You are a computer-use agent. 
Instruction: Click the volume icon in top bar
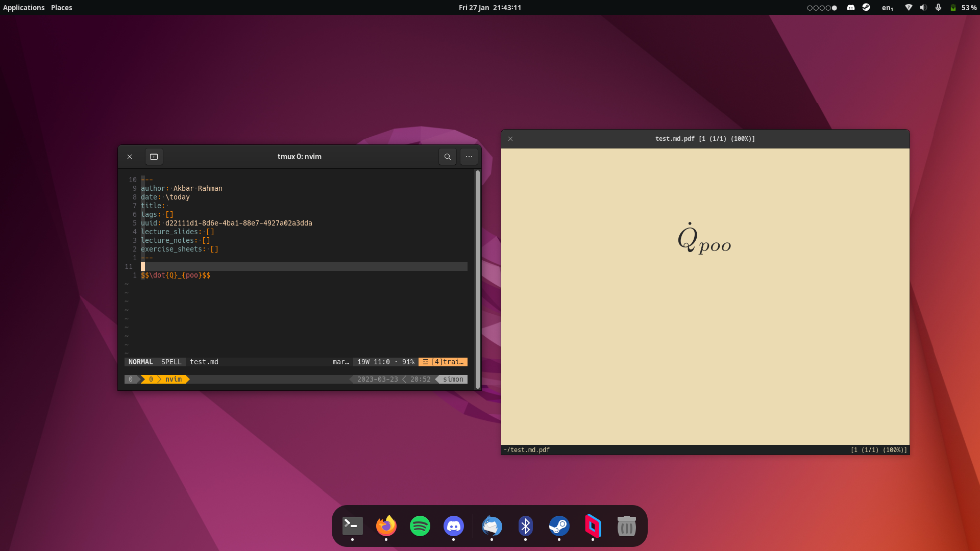coord(923,8)
